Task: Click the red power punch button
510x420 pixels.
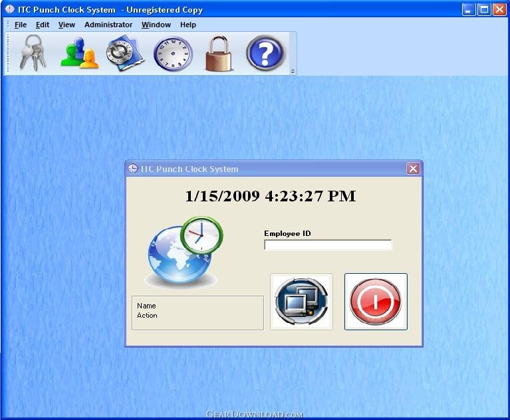Action: [376, 302]
